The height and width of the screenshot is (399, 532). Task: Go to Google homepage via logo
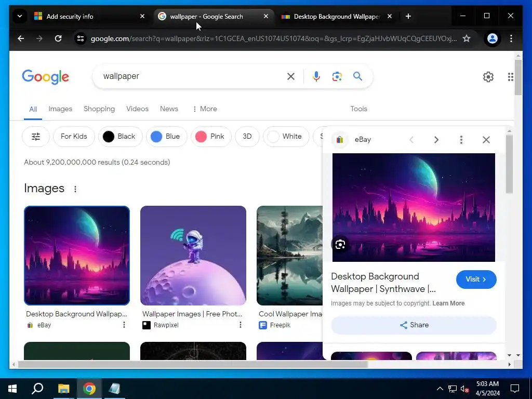pos(46,77)
